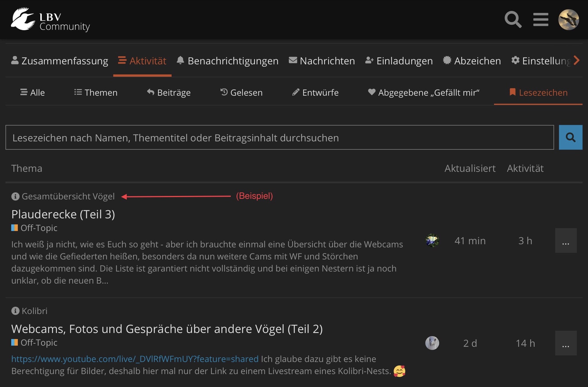The width and height of the screenshot is (588, 387).
Task: Expand bookmark options for Webcams topic
Action: point(566,343)
